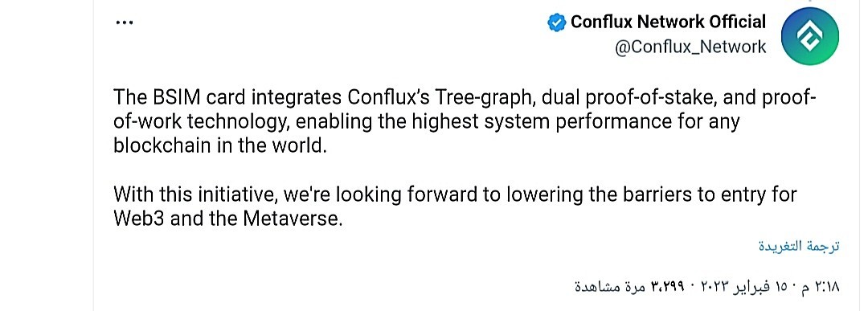Click the word "Metaverse" in the tweet
The height and width of the screenshot is (311, 868).
pyautogui.click(x=290, y=218)
